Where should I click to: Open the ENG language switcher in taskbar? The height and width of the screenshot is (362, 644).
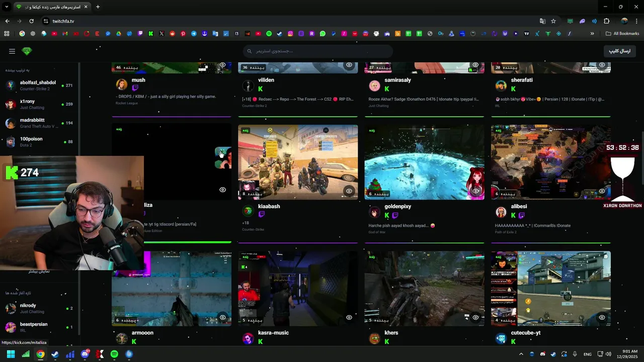click(x=588, y=354)
